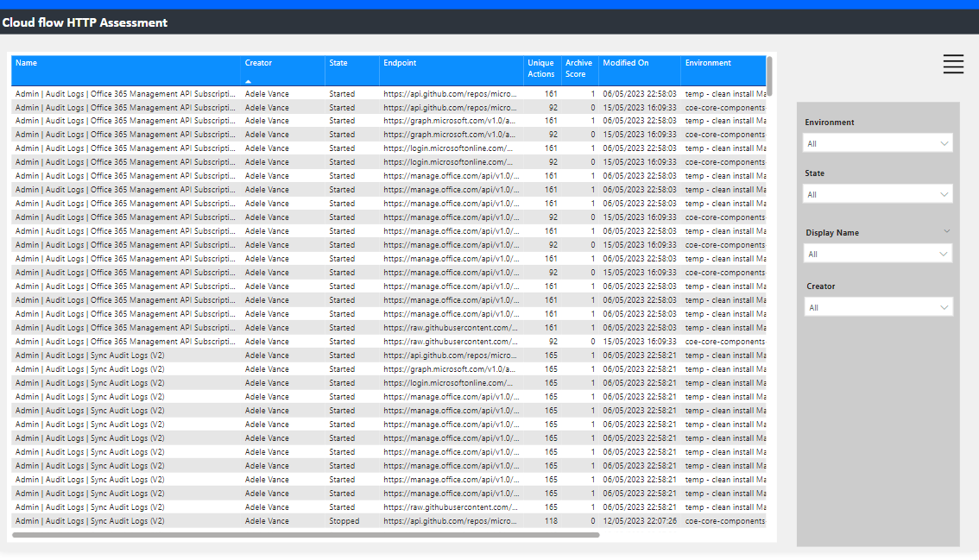This screenshot has width=979, height=560.
Task: Sort the table by Archive Score
Action: [x=578, y=68]
